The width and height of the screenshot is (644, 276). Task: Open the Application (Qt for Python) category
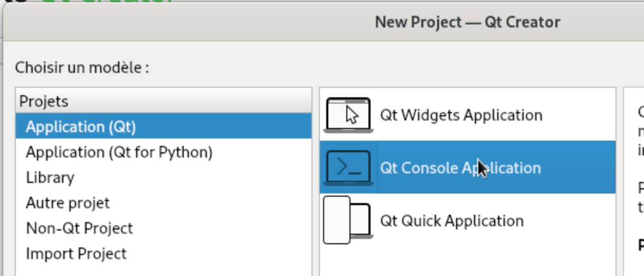[x=119, y=152]
